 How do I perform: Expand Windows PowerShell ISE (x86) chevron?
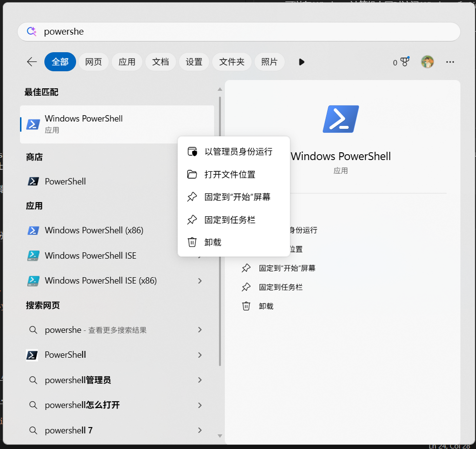pos(200,281)
